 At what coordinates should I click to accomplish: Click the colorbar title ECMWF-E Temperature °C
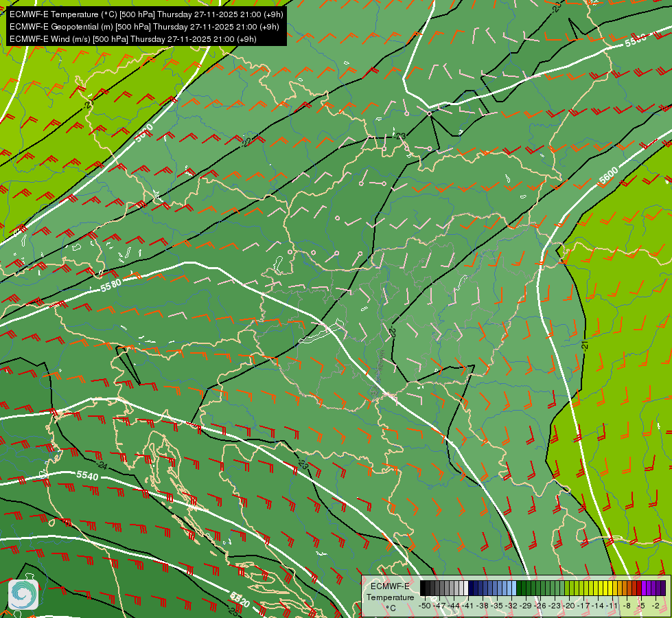[x=390, y=597]
